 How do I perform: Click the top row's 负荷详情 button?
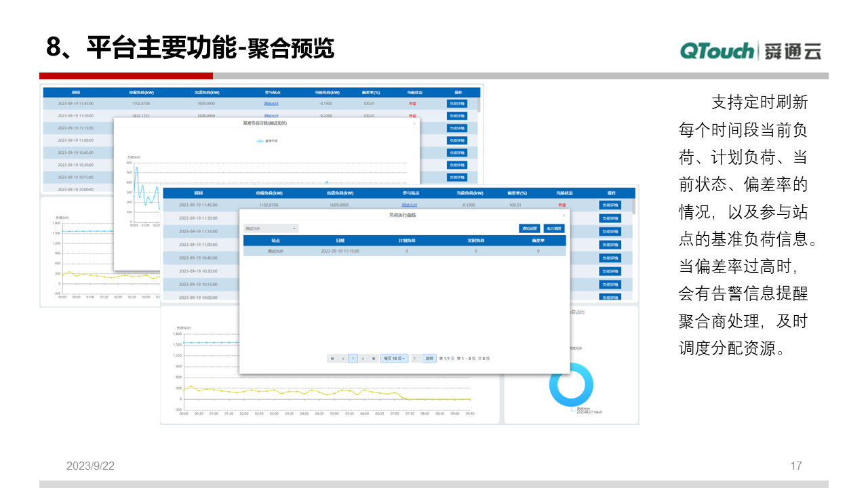(458, 104)
